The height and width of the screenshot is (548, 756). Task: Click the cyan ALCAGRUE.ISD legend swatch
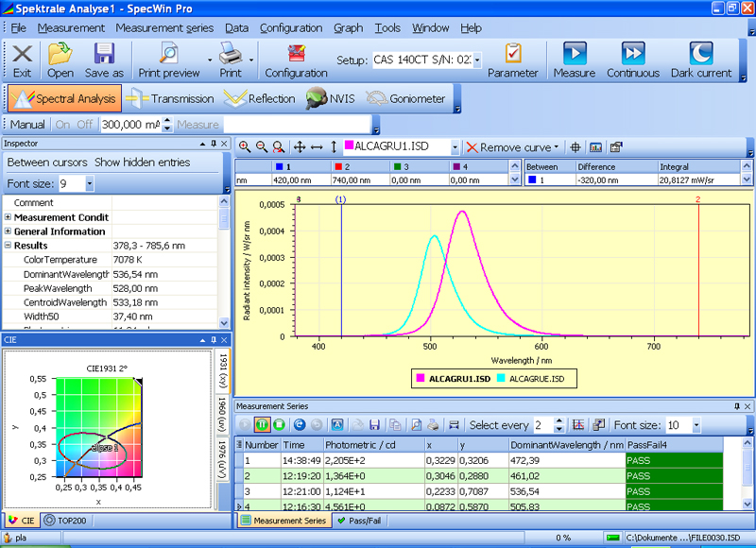(501, 379)
